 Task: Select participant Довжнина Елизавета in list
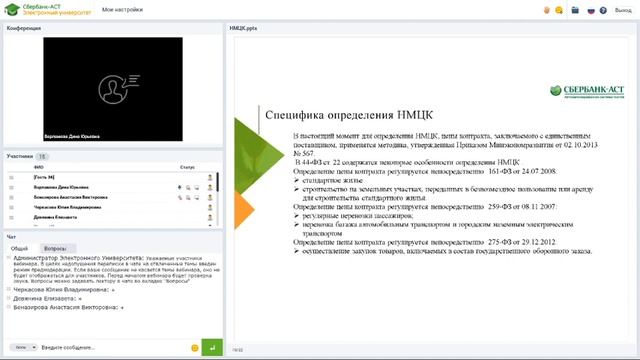pos(55,218)
